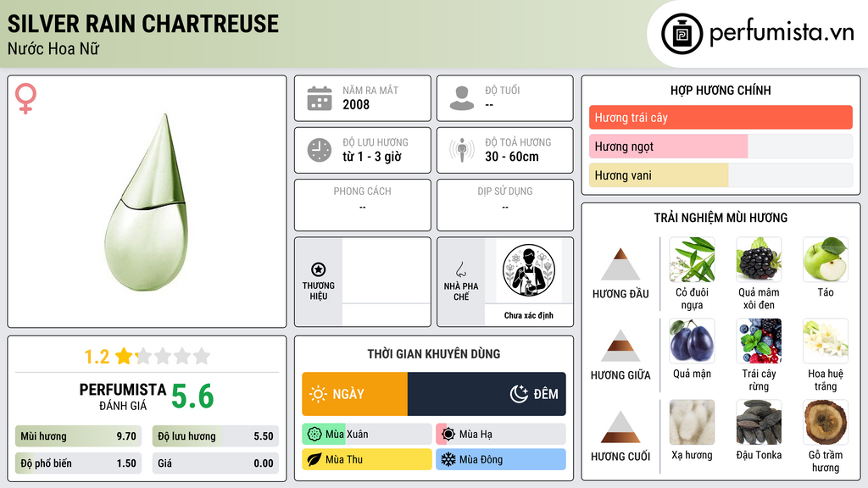The image size is (868, 488).
Task: Click the SILVER RAIN CHARTREUSE title
Action: [142, 24]
